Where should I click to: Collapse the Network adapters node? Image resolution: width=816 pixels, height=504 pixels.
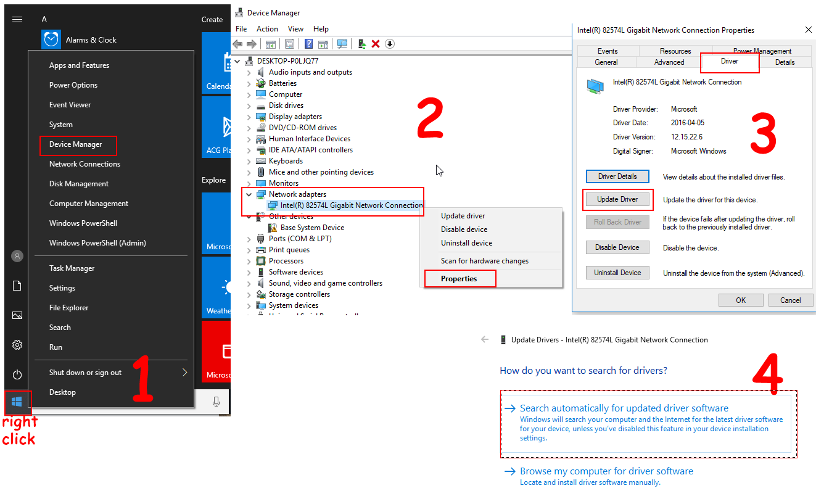pyautogui.click(x=249, y=194)
